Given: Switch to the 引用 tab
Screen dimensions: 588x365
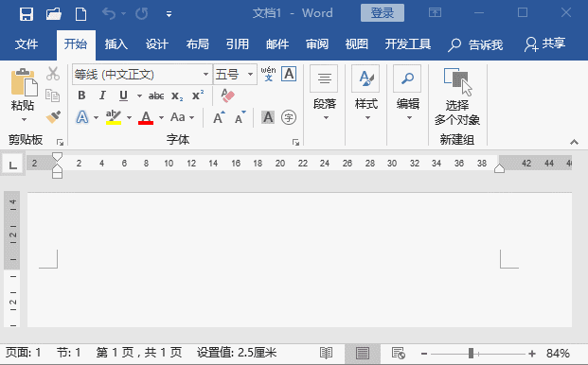Looking at the screenshot, I should [x=238, y=44].
